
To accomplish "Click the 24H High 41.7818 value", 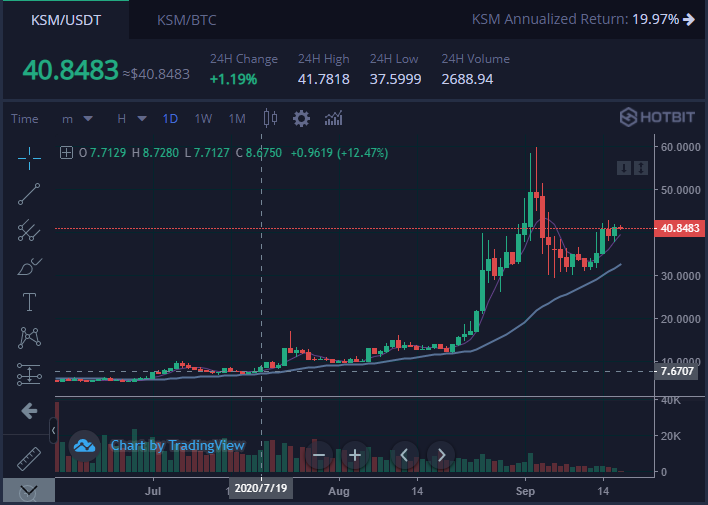I will point(323,79).
